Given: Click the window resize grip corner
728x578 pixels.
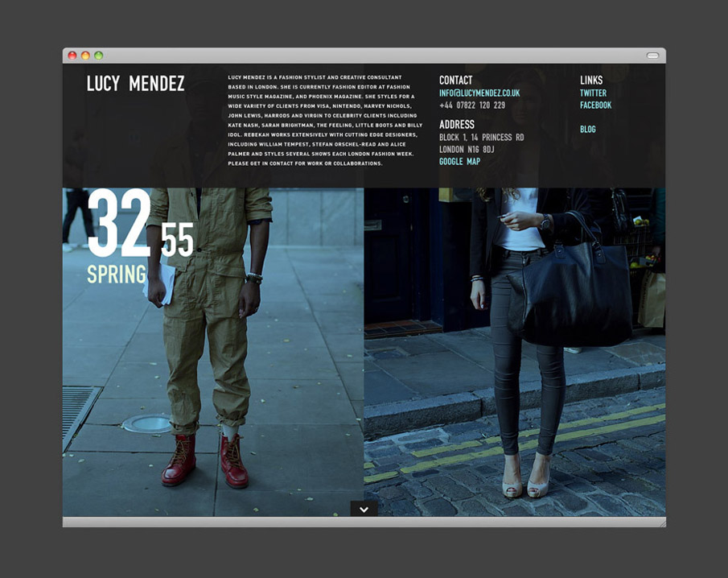Looking at the screenshot, I should click(661, 523).
